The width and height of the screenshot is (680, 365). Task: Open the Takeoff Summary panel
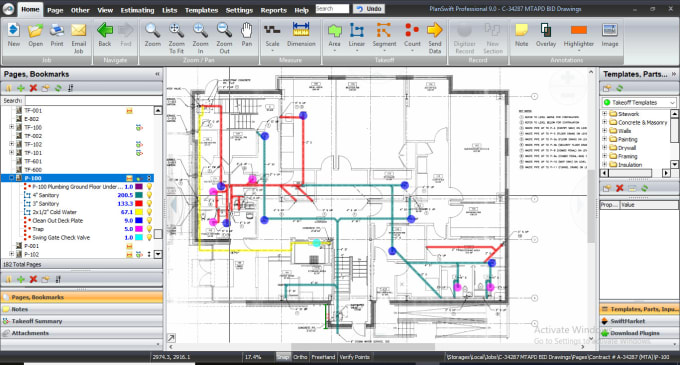82,321
